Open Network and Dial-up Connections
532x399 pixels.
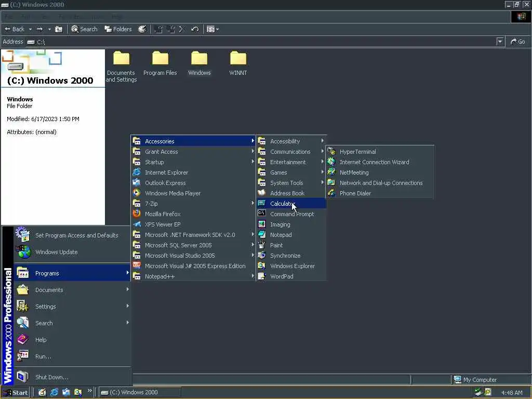pos(380,183)
